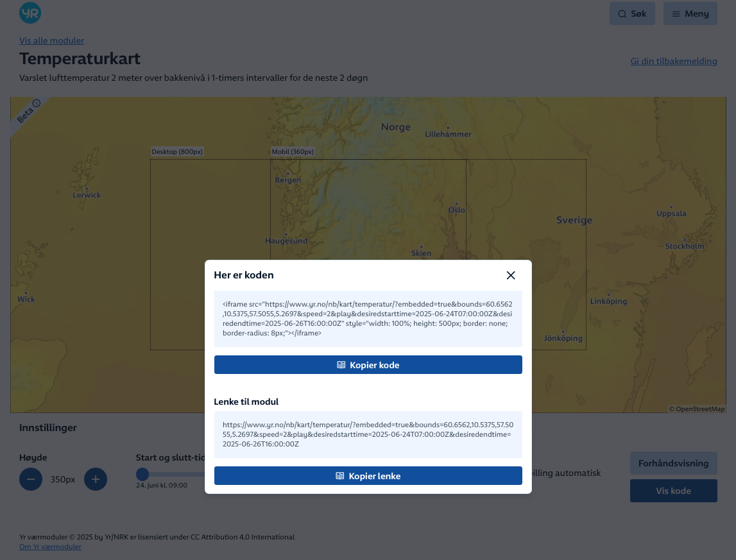Click the Forhåndsvisning button
Viewport: 736px width, 560px height.
674,463
